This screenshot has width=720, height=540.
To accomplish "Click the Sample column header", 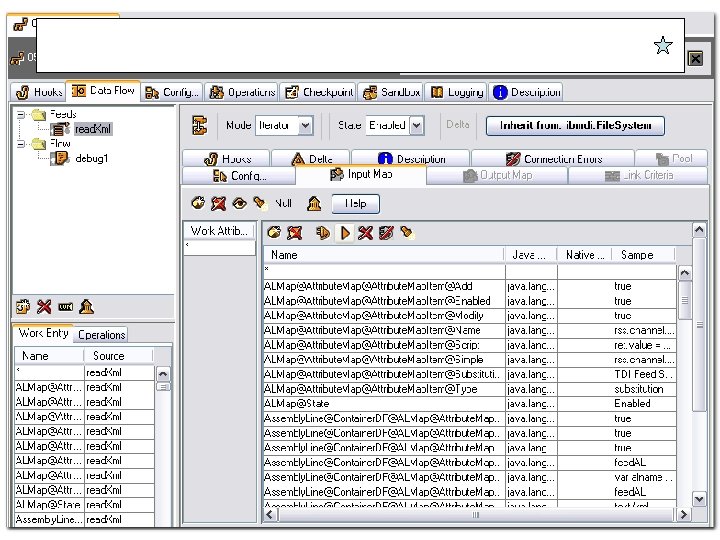I will click(643, 255).
